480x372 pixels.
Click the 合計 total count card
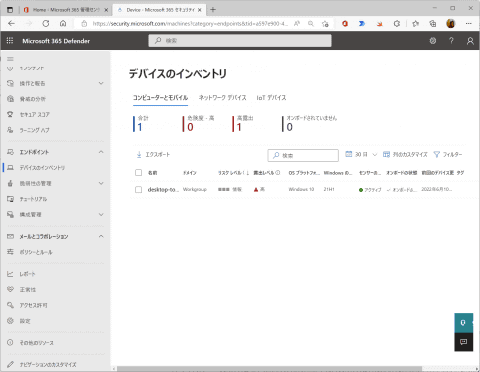(141, 124)
